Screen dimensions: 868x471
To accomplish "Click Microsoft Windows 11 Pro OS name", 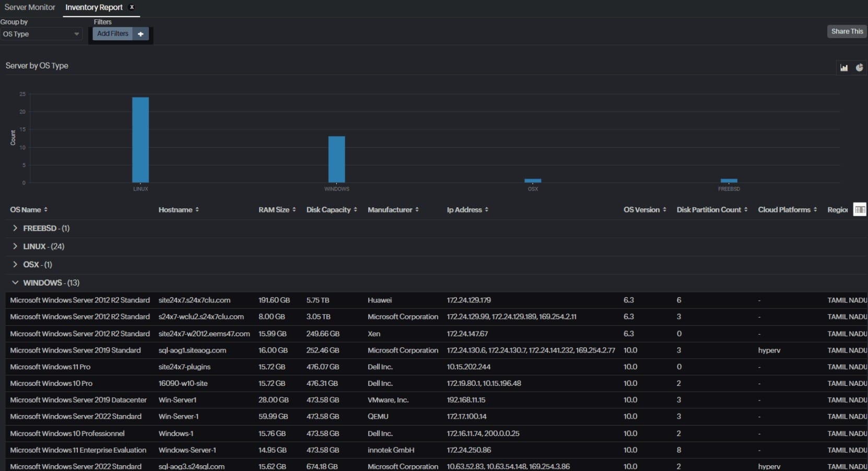I will [x=50, y=367].
